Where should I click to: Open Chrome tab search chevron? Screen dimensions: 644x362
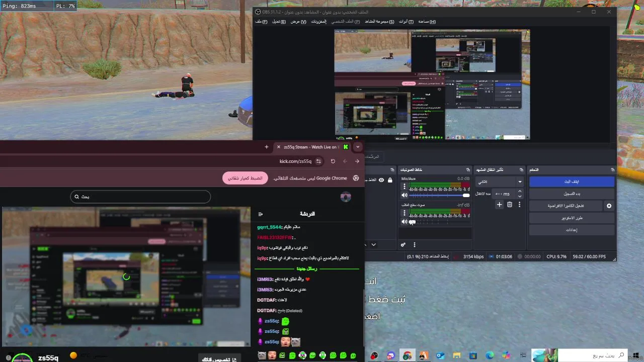pyautogui.click(x=358, y=147)
